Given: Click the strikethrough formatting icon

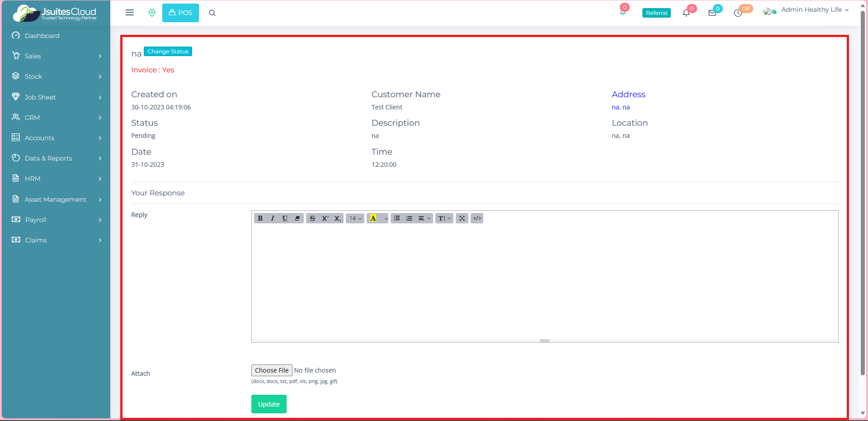Looking at the screenshot, I should point(312,218).
